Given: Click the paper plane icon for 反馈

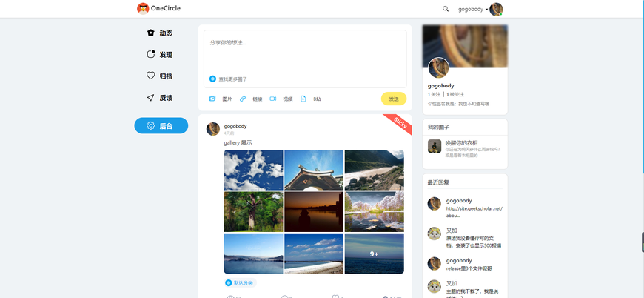Looking at the screenshot, I should (x=151, y=98).
